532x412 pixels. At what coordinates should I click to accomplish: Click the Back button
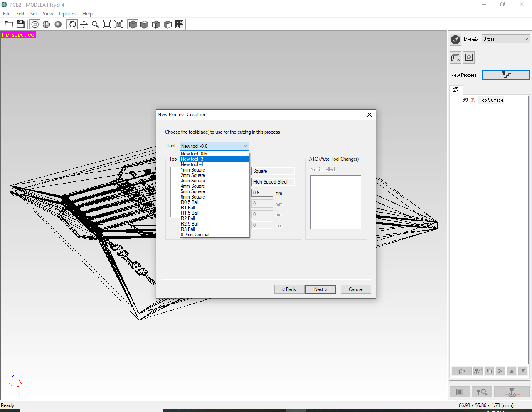pyautogui.click(x=289, y=289)
